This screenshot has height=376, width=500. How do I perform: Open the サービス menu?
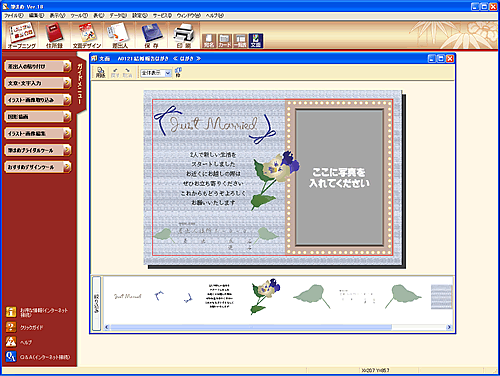click(162, 15)
